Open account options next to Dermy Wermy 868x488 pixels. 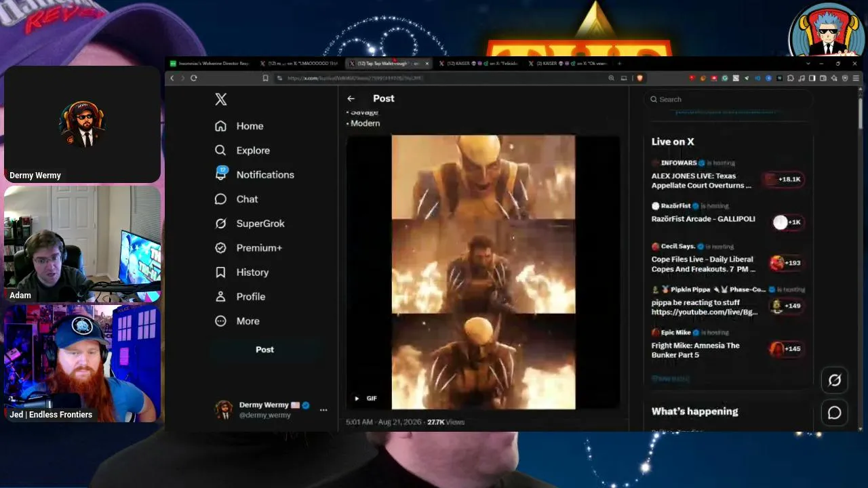[323, 410]
